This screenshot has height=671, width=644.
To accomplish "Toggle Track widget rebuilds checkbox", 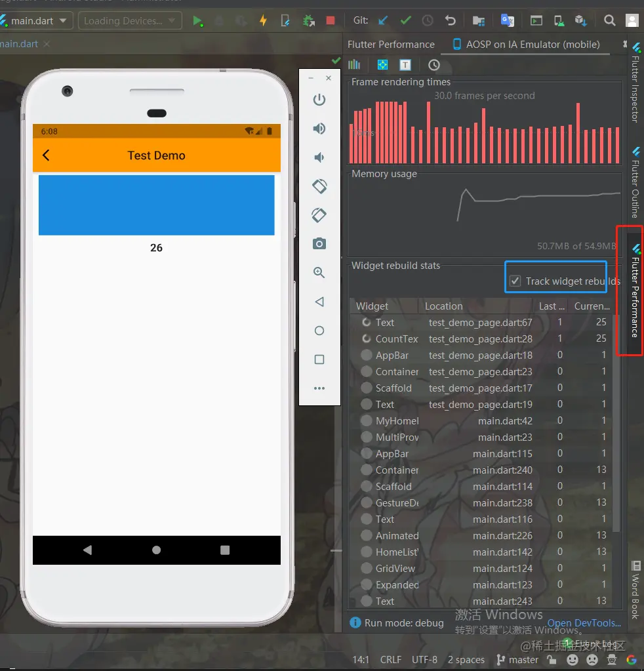I will click(x=515, y=281).
